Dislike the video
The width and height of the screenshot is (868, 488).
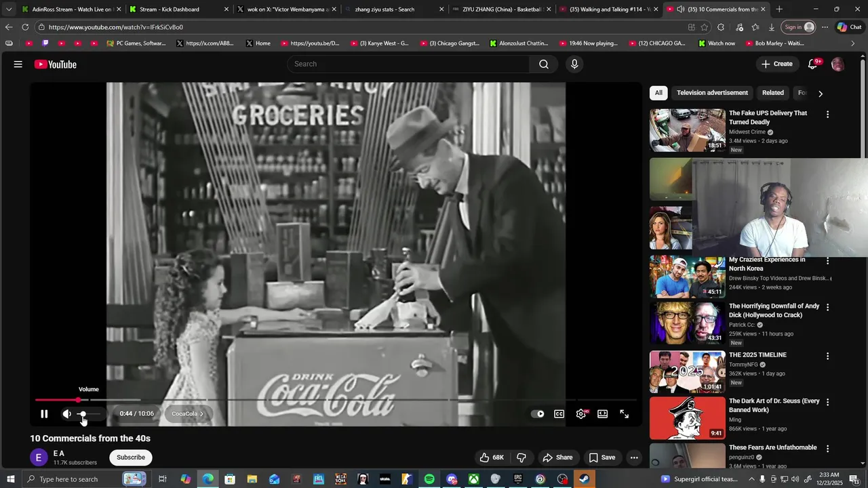pos(521,457)
